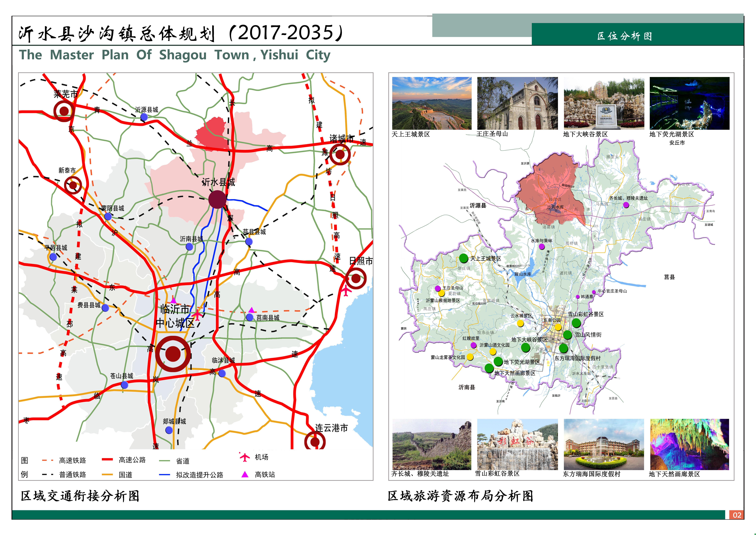Click the 日照市 city ring marker
Screen dimensions: 756x535
[x=356, y=279]
